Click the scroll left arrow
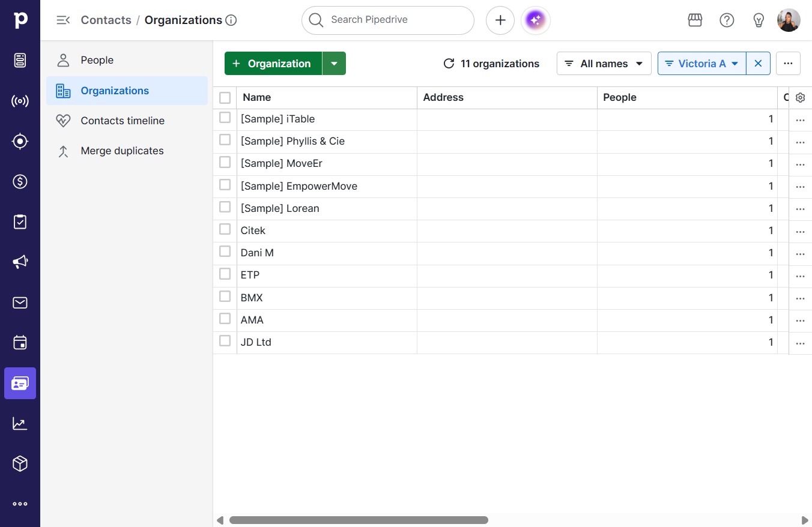 tap(220, 520)
